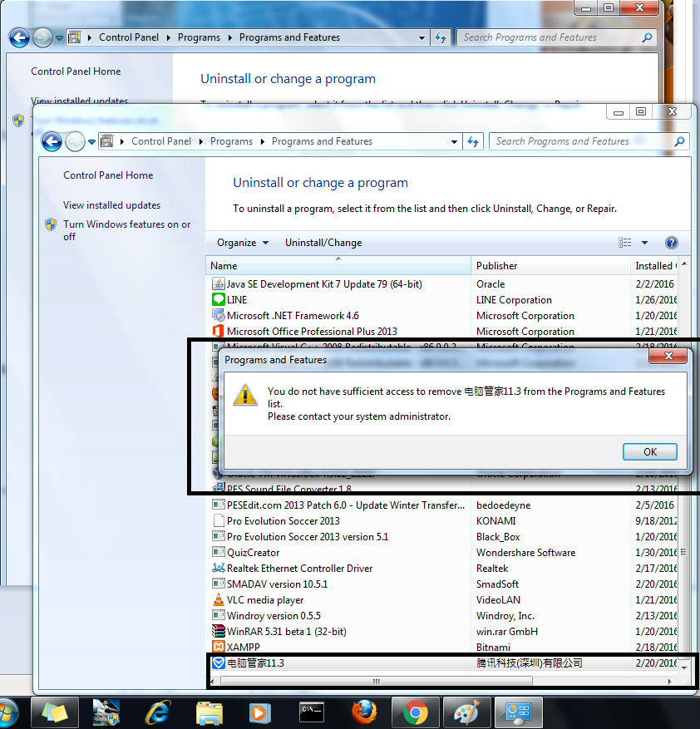Go to Control Panel in rear window breadcrumb
The image size is (700, 729).
coord(128,37)
